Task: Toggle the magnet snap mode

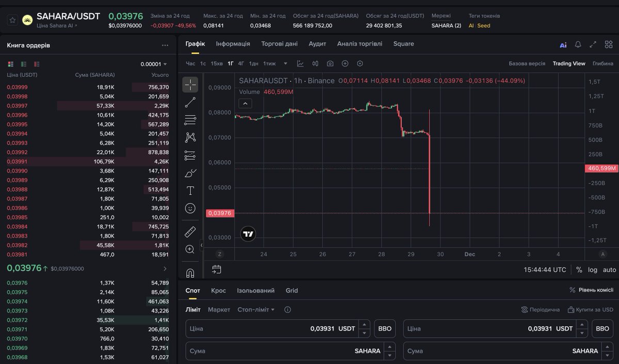Action: pos(190,273)
